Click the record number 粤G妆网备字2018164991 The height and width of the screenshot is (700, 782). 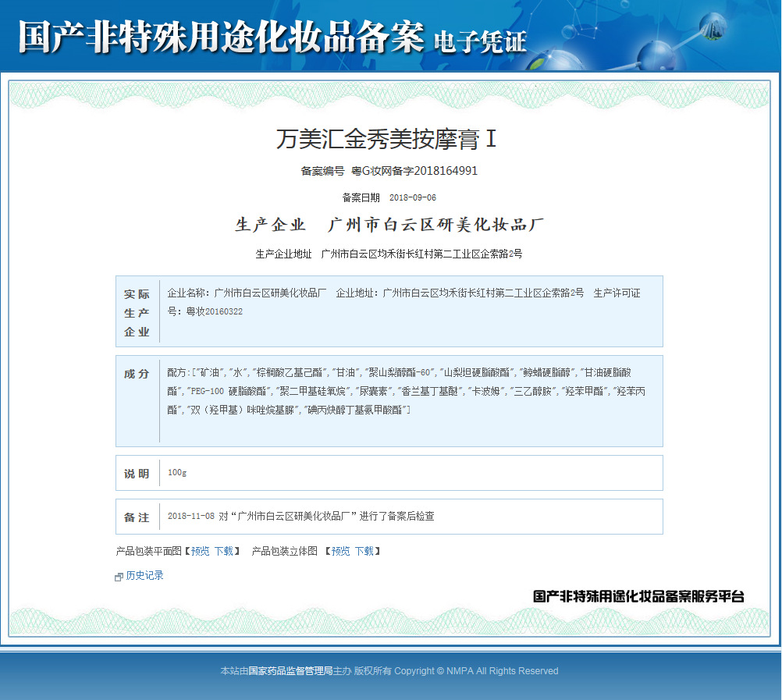coord(414,171)
